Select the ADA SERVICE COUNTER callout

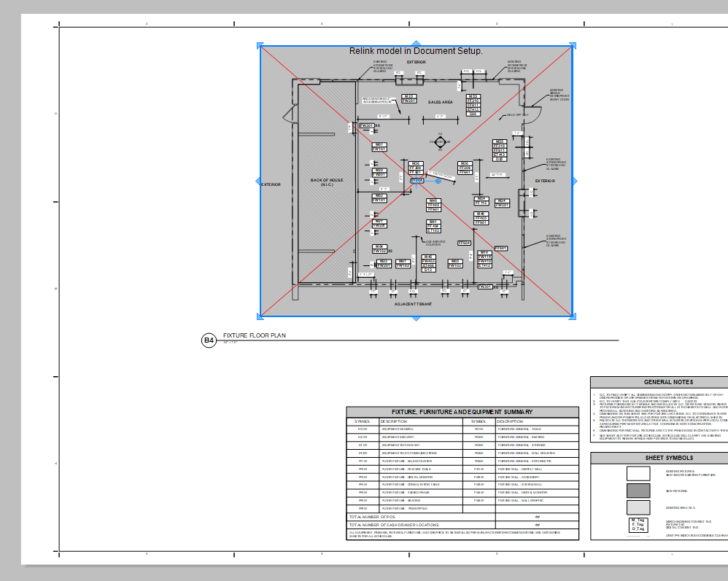click(x=435, y=243)
